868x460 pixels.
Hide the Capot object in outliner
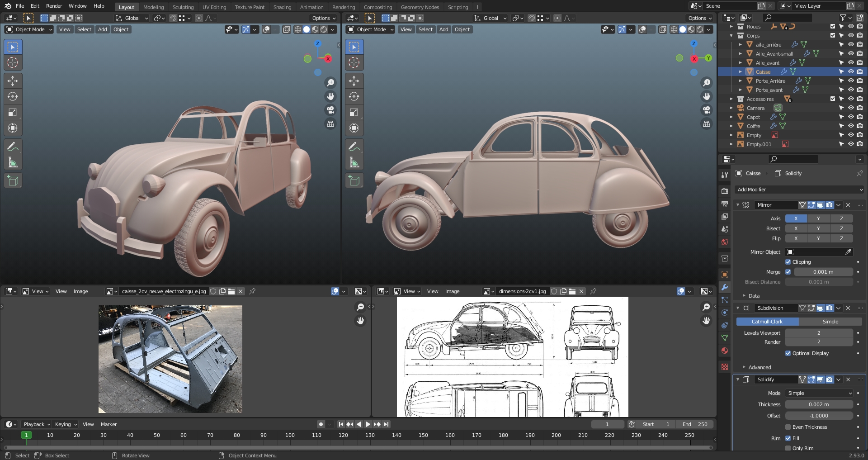tap(850, 117)
